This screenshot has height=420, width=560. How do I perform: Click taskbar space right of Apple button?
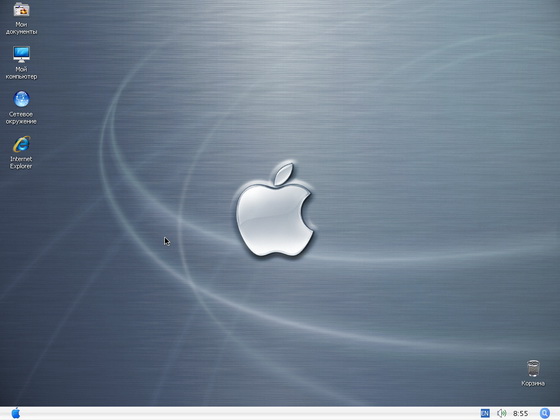54,414
